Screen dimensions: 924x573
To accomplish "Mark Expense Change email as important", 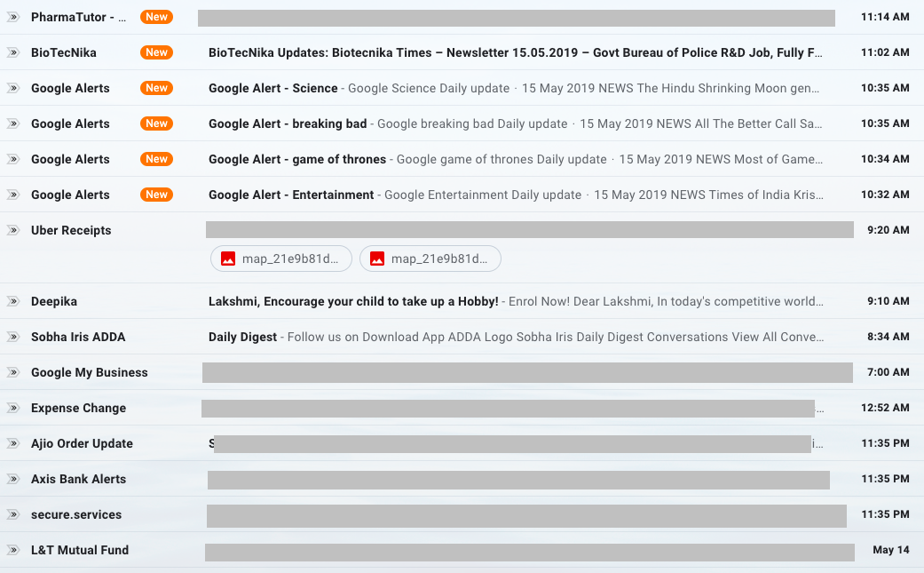I will [x=13, y=408].
